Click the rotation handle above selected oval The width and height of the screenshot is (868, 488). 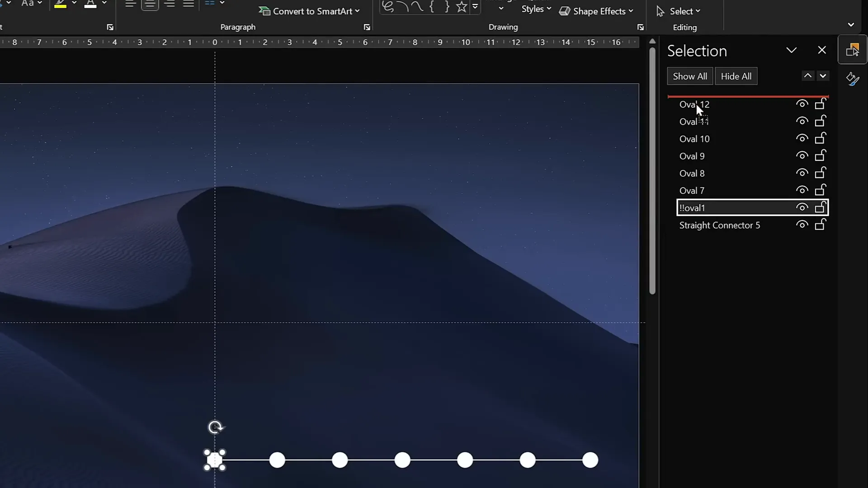(215, 427)
